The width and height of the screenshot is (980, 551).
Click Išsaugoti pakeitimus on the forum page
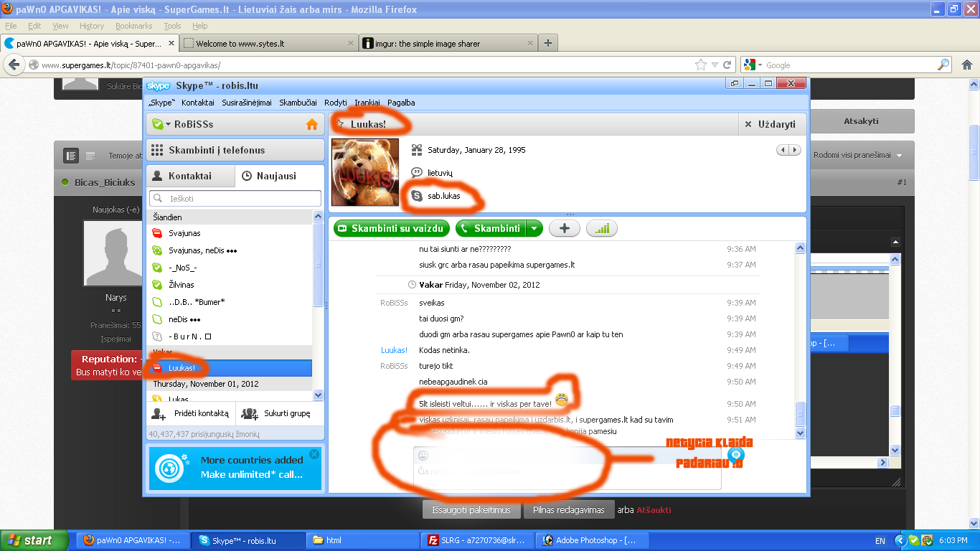click(x=471, y=509)
